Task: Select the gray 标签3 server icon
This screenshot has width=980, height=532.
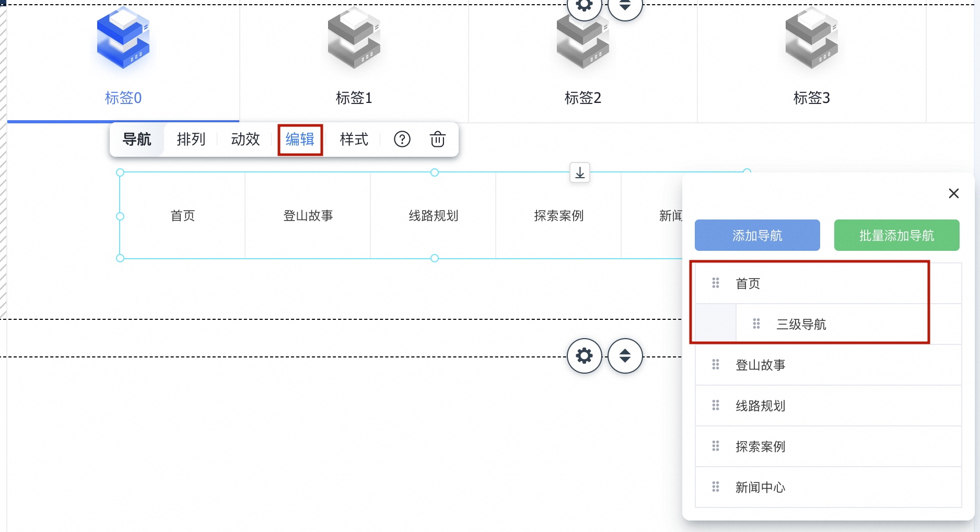Action: pyautogui.click(x=812, y=38)
